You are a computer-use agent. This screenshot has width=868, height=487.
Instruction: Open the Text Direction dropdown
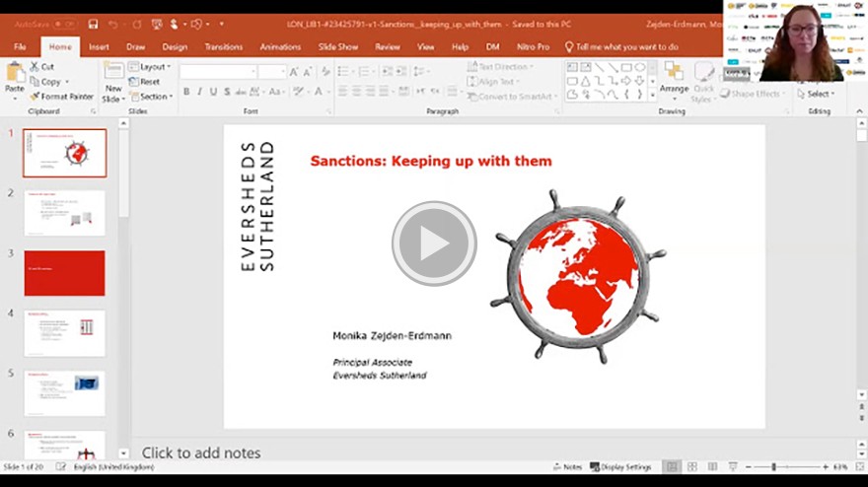(x=501, y=66)
